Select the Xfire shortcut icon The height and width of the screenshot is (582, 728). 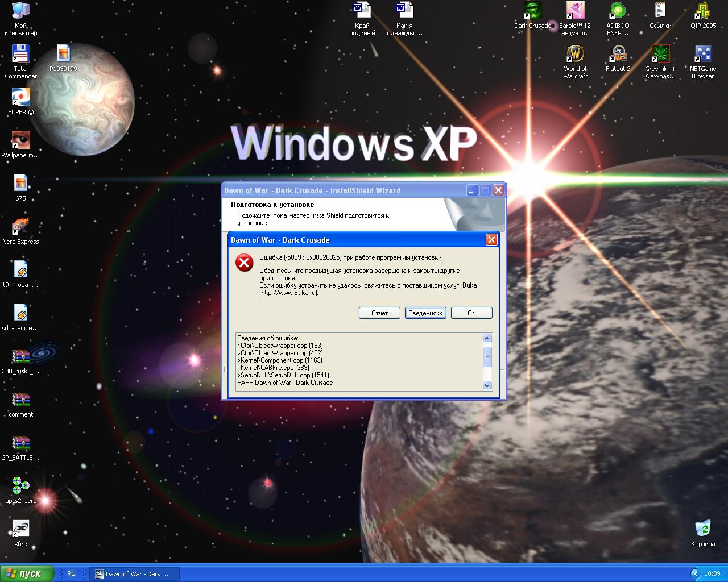pyautogui.click(x=20, y=529)
